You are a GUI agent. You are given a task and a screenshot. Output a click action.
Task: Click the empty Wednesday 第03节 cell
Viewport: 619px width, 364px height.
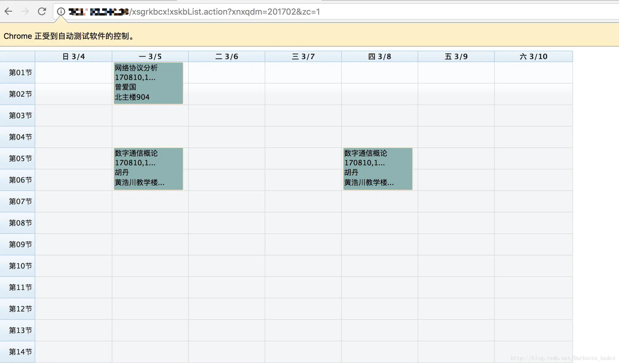tap(303, 115)
